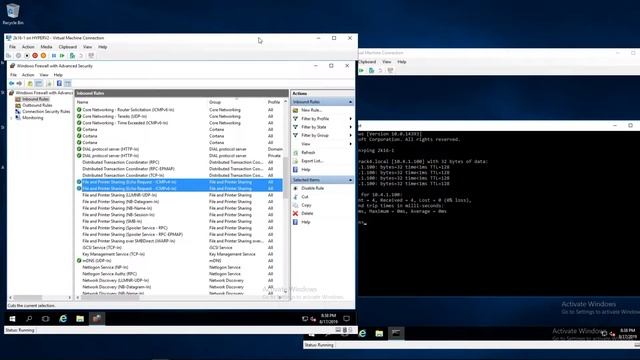Select the Netlogon Service (NP-In) rule
This screenshot has height=360, width=640.
[x=105, y=267]
